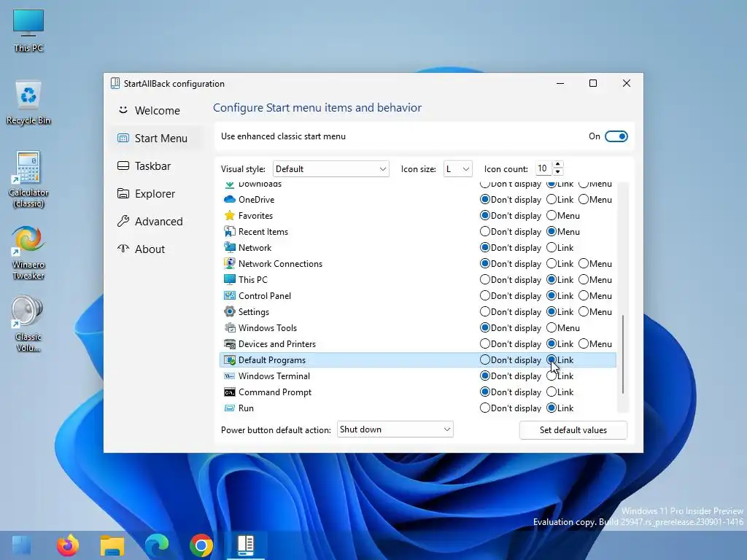Select Winaero Tweaker desktop shortcut
This screenshot has height=560, width=747.
pos(28,252)
